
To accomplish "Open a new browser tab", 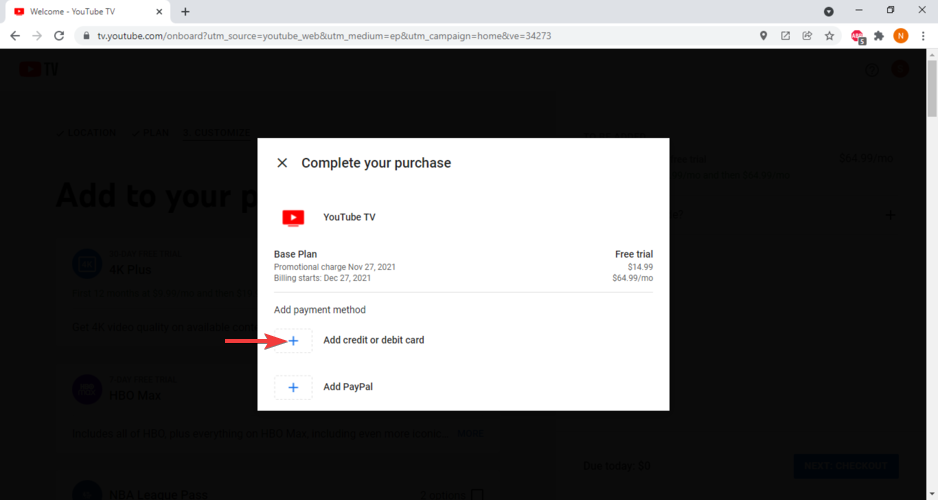I will 185,11.
